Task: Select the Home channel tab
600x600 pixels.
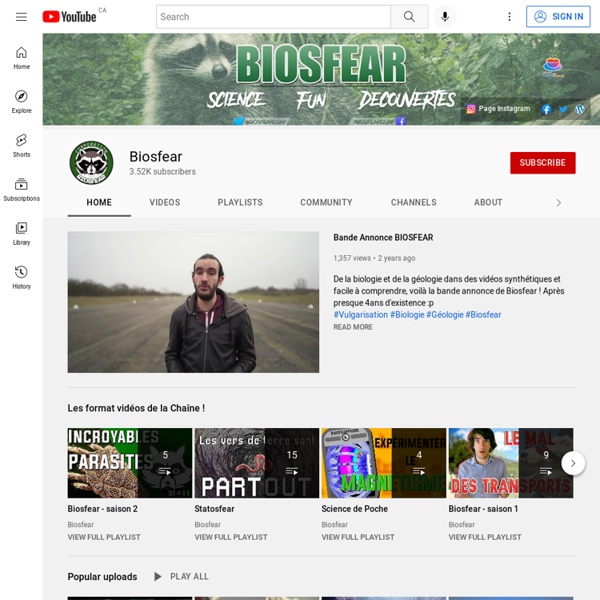Action: pyautogui.click(x=99, y=202)
